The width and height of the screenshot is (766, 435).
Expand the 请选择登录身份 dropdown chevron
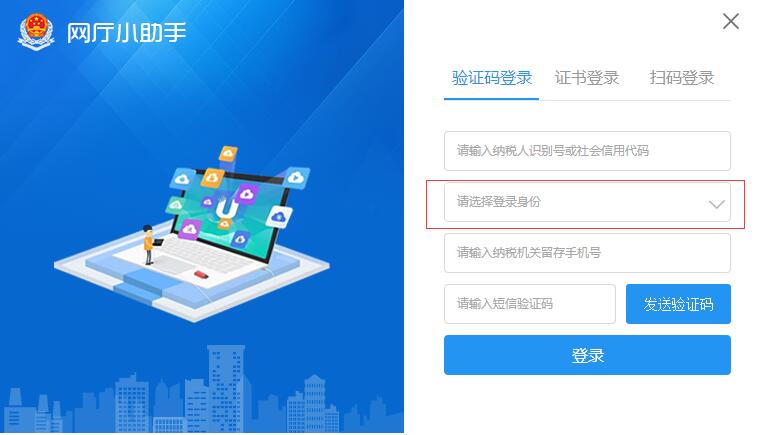[x=716, y=204]
